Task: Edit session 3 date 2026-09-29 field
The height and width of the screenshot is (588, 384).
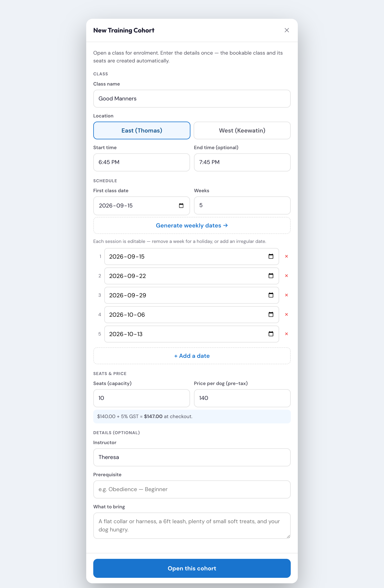Action: tap(192, 295)
